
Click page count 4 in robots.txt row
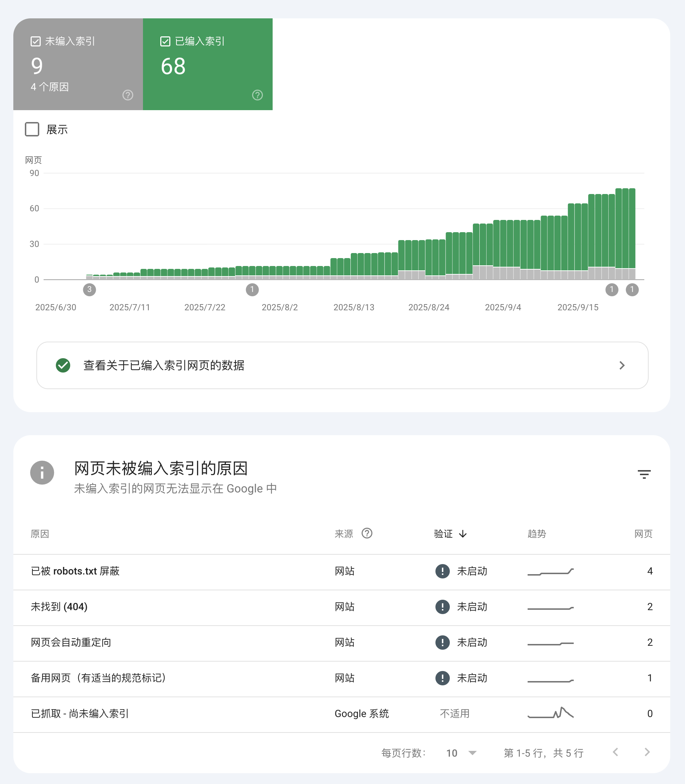tap(650, 571)
